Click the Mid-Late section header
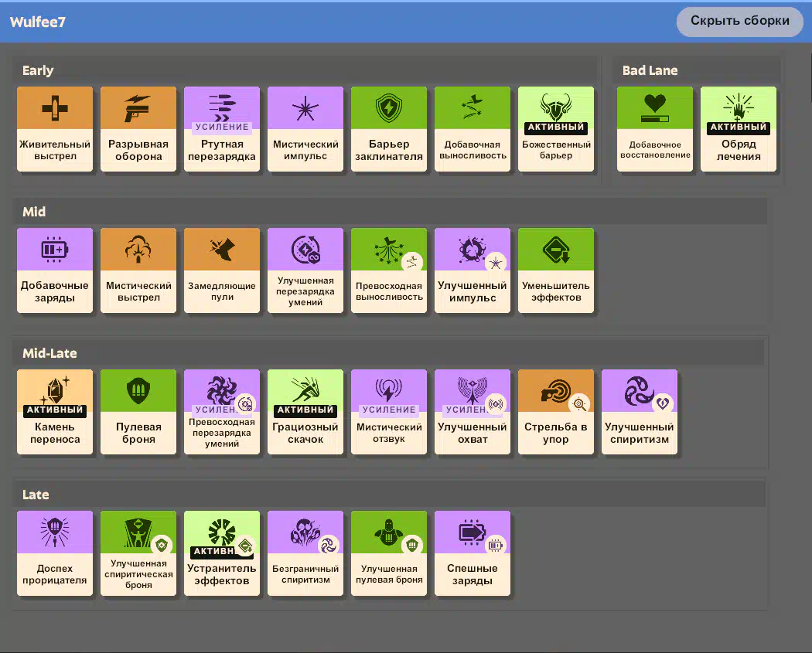This screenshot has height=653, width=812. click(x=49, y=353)
